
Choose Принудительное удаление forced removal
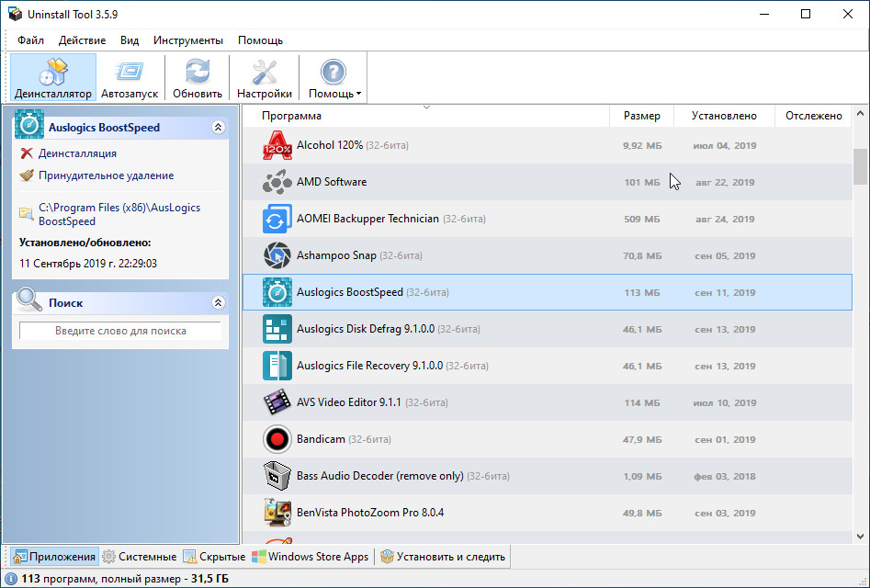point(106,175)
